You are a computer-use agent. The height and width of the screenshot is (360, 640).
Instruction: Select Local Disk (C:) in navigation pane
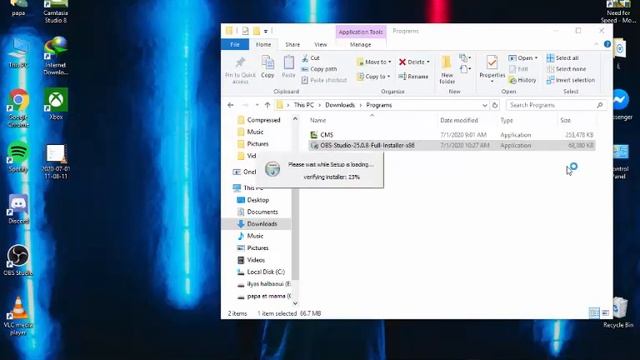tap(265, 272)
